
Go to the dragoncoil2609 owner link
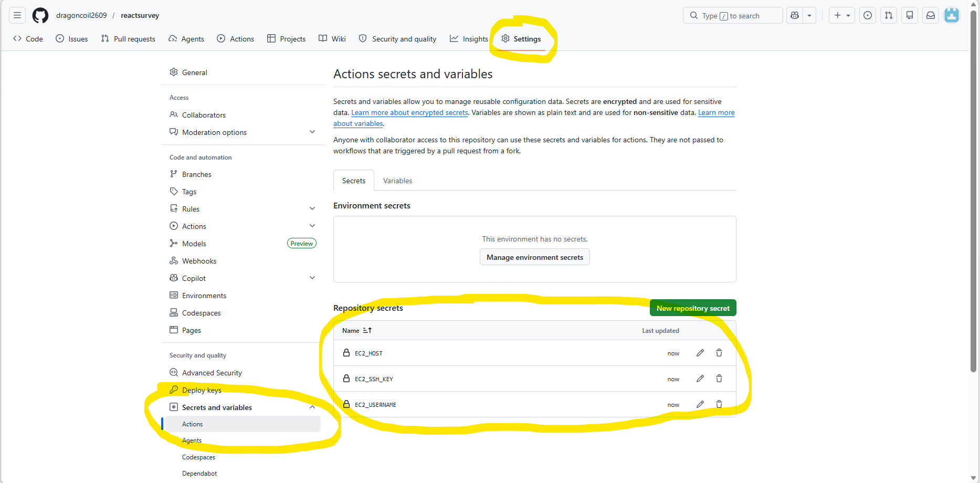[x=81, y=15]
